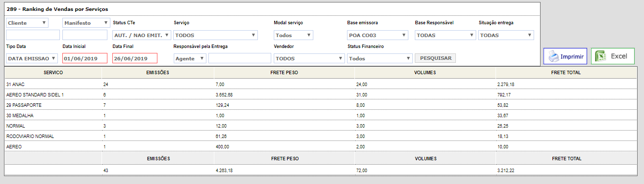
Task: Click the Data Final date field
Action: pyautogui.click(x=135, y=58)
